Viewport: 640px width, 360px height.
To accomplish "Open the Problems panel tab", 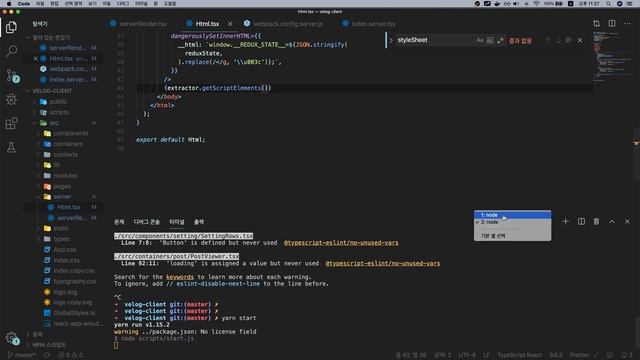I will click(119, 222).
